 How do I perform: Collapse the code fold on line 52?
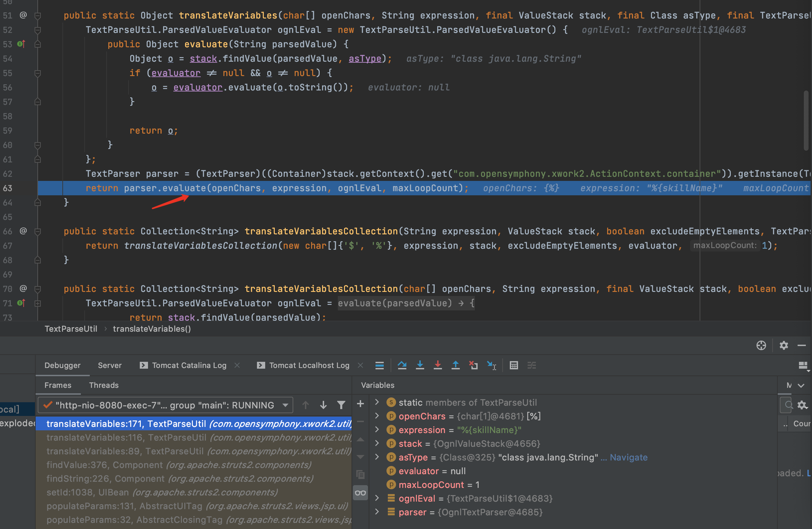tap(38, 30)
